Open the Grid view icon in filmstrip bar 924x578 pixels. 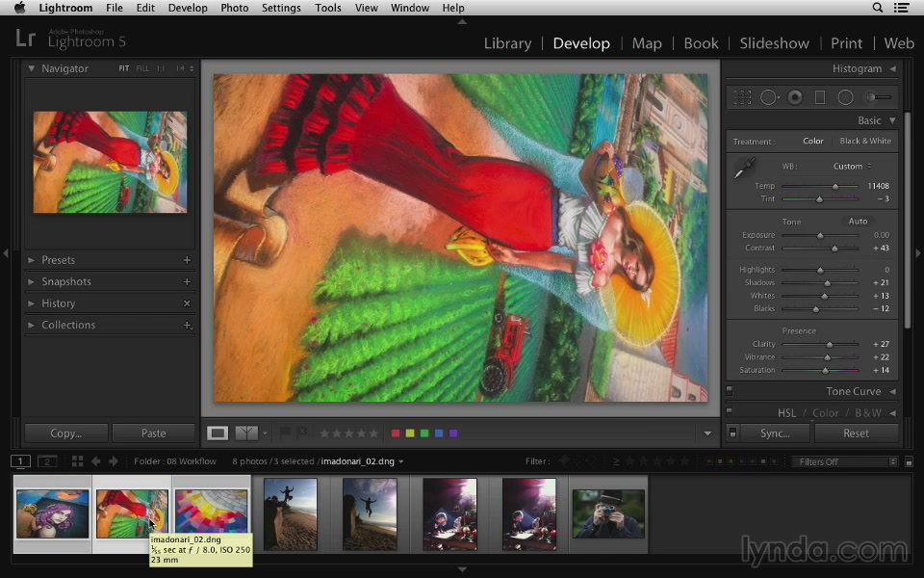click(x=77, y=461)
